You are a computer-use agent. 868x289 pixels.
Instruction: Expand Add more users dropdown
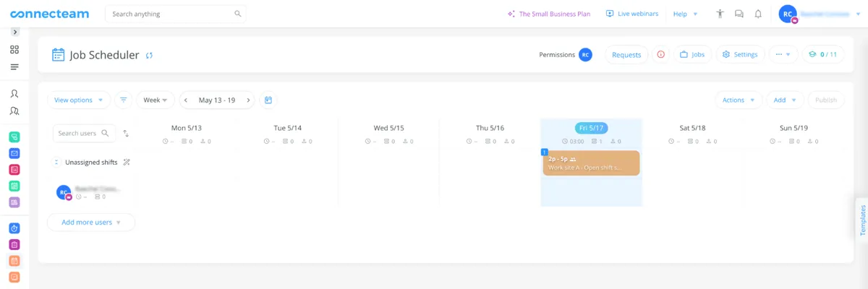91,223
